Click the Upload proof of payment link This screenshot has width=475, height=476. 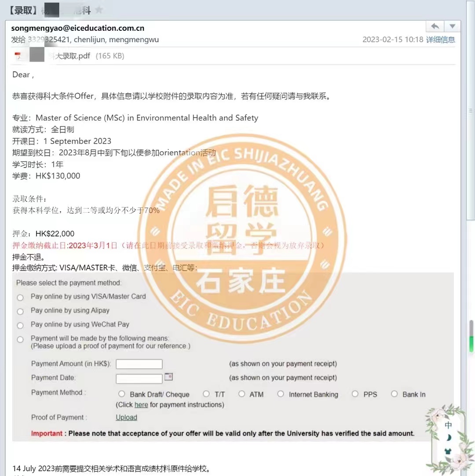(126, 418)
